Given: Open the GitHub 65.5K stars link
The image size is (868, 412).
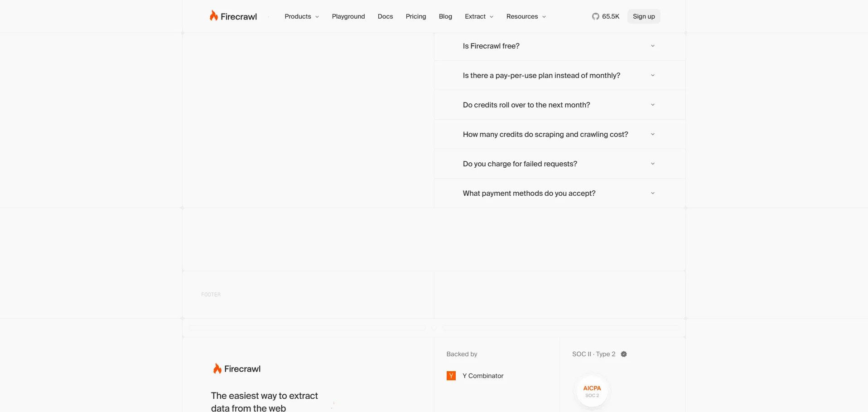Looking at the screenshot, I should click(605, 16).
